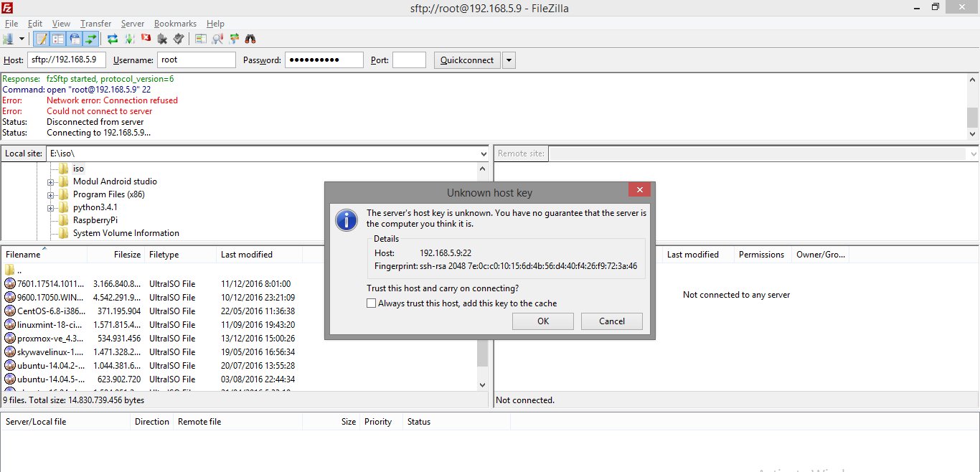
Task: Refresh the file and folder lists
Action: (113, 39)
